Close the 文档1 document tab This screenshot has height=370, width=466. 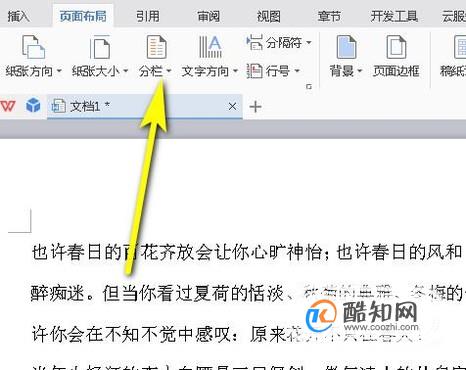(232, 107)
